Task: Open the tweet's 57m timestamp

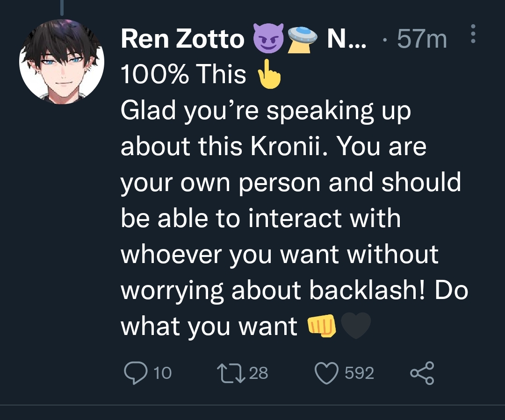Action: pos(422,39)
